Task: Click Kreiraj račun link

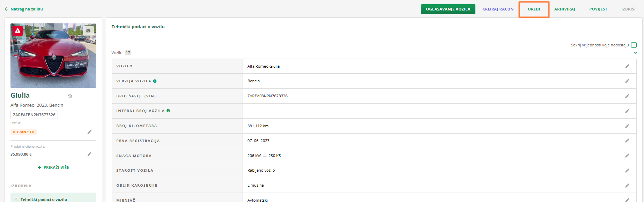Action: tap(498, 9)
